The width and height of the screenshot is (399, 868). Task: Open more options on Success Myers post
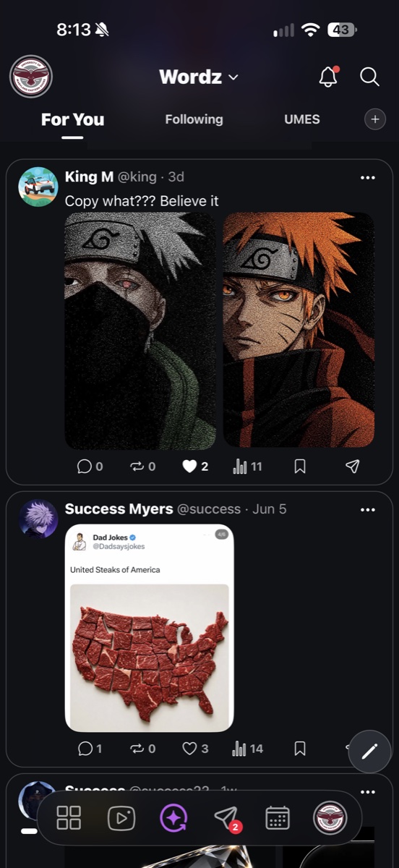click(x=368, y=510)
